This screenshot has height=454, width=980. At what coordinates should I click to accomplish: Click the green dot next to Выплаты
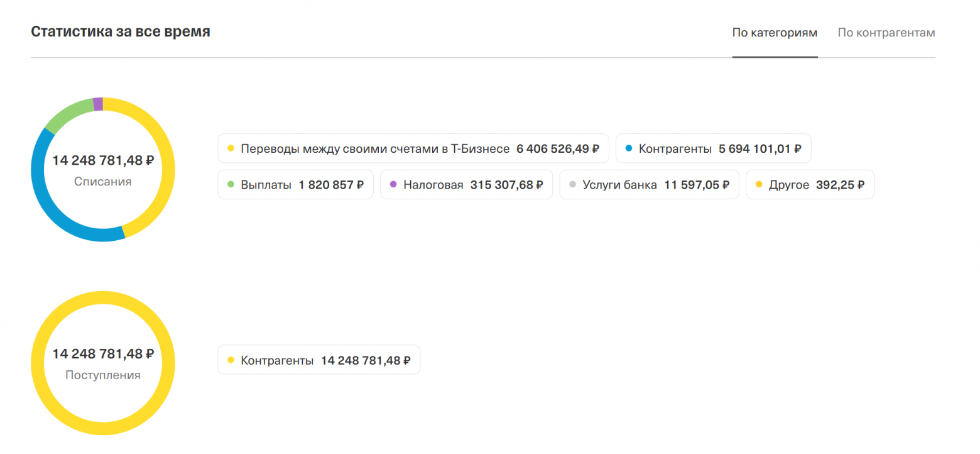(231, 185)
